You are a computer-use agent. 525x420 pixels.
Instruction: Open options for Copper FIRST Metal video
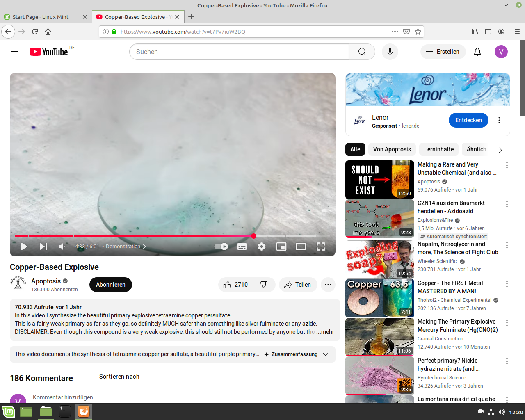pos(507,284)
